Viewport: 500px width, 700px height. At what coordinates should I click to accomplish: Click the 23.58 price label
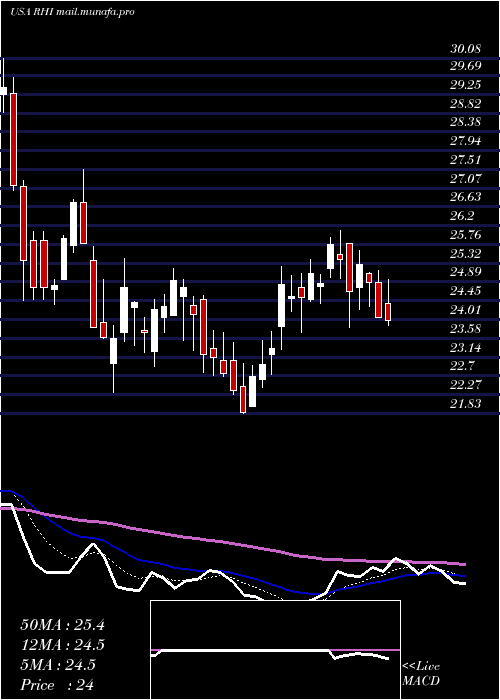pyautogui.click(x=466, y=329)
